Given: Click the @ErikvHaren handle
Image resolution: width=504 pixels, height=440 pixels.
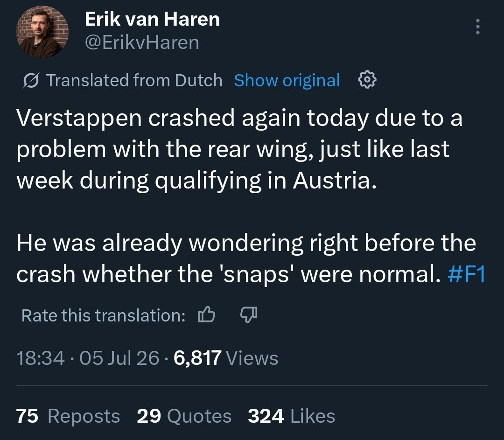Looking at the screenshot, I should click(142, 43).
